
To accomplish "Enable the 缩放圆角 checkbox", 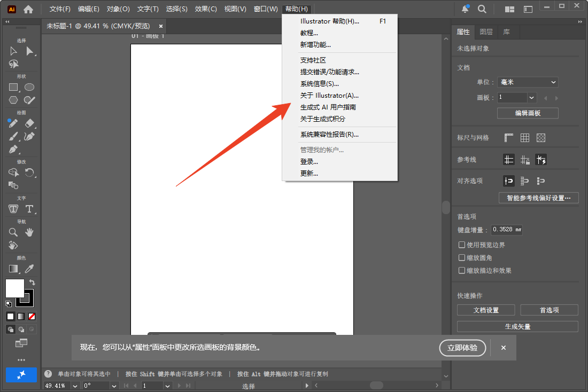I will [462, 257].
